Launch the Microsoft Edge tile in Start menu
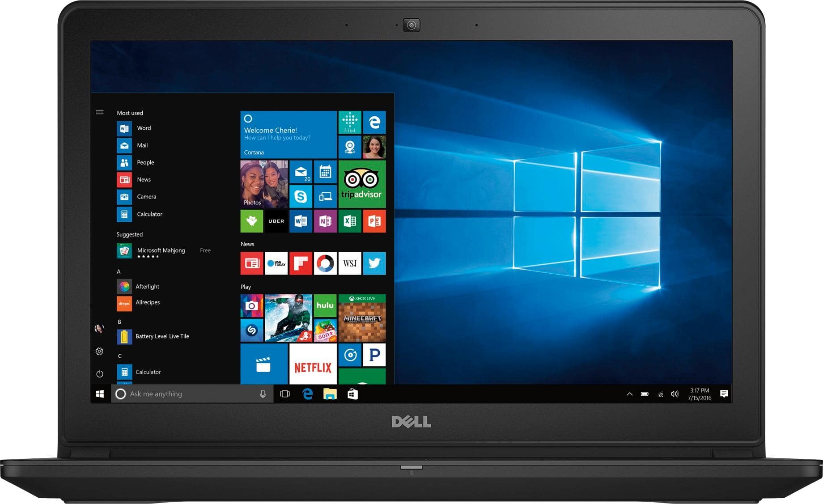Viewport: 823px width, 504px height. coord(374,123)
